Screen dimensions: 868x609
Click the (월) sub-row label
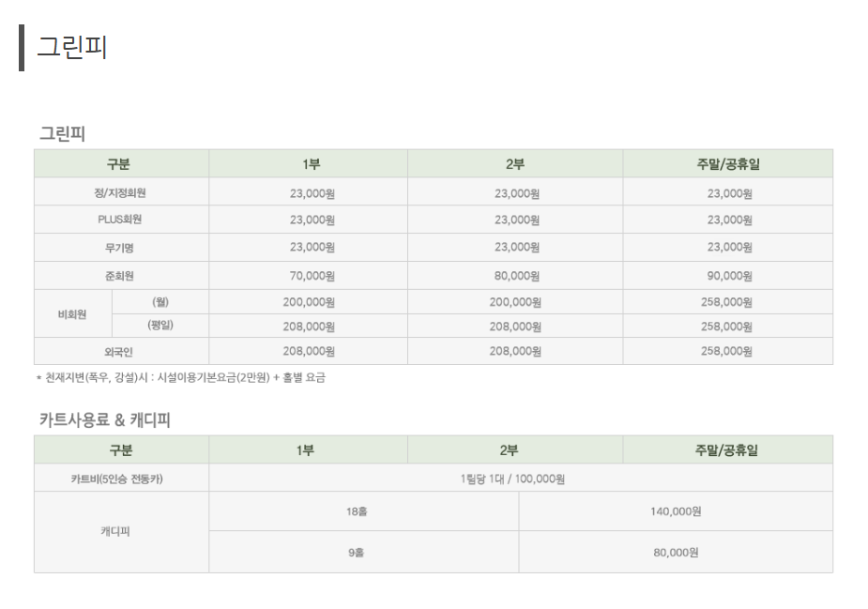point(160,302)
